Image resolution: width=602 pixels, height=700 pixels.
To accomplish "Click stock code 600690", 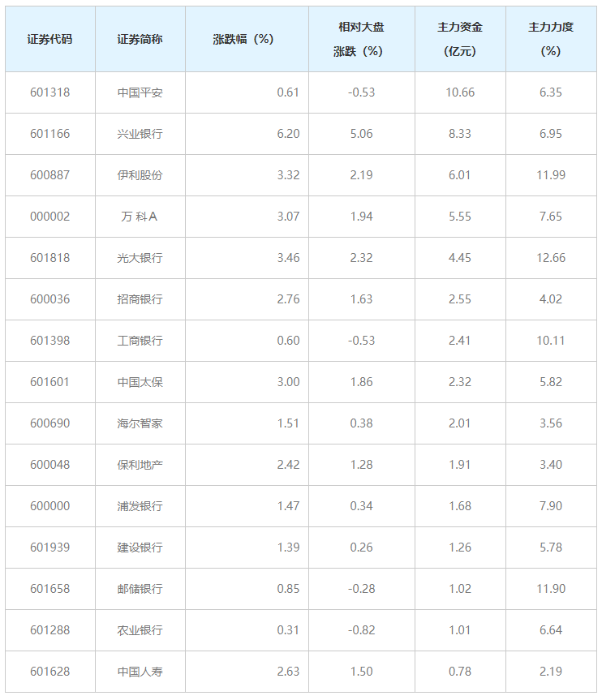I will (49, 423).
